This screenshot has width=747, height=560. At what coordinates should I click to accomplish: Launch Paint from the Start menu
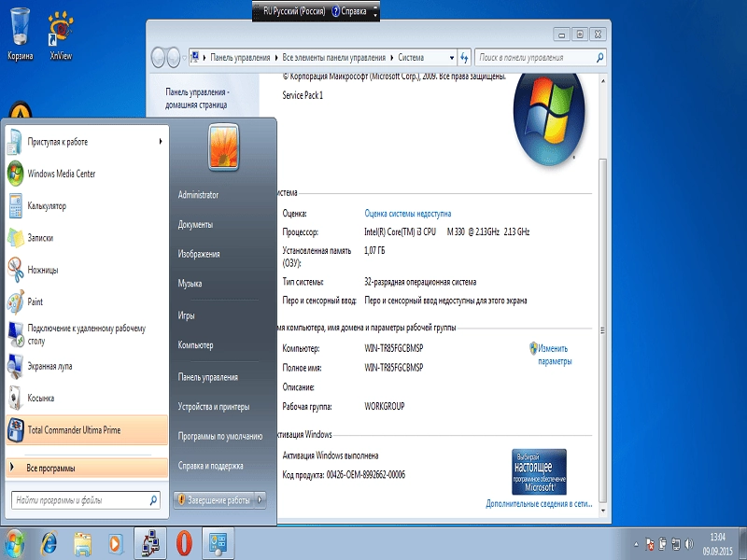[87, 301]
